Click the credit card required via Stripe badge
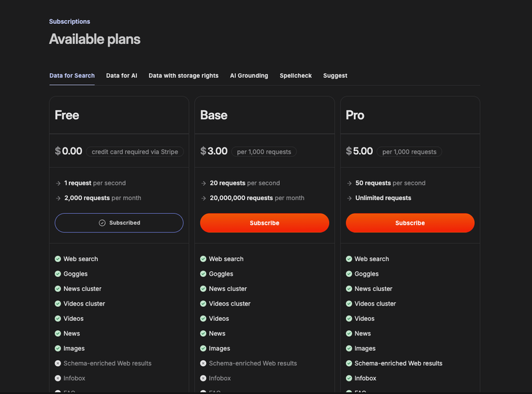This screenshot has height=394, width=532. [134, 151]
